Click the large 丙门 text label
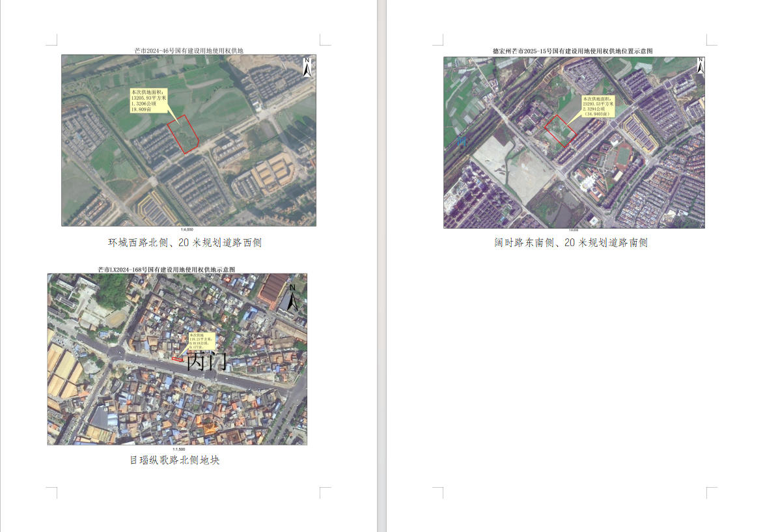 pos(207,361)
